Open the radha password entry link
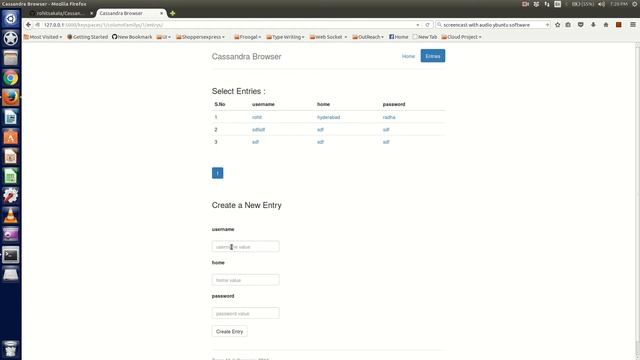Viewport: 640px width, 360px height. 389,117
